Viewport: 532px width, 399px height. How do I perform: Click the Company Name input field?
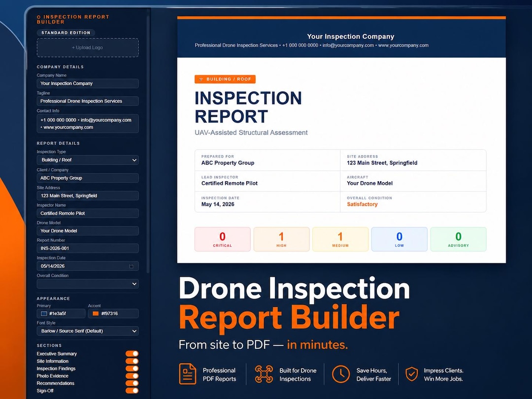coord(88,83)
